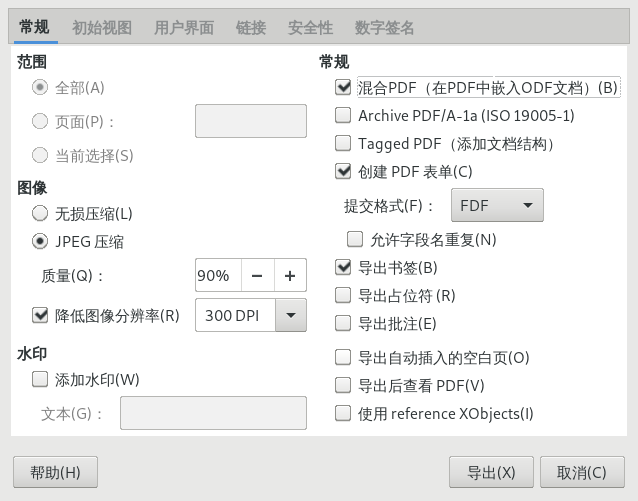Image resolution: width=638 pixels, height=501 pixels.
Task: Open 帮助(H) button
Action: (55, 472)
